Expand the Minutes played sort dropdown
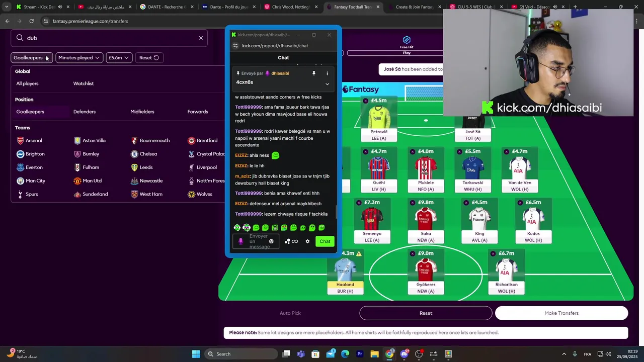 pyautogui.click(x=79, y=58)
